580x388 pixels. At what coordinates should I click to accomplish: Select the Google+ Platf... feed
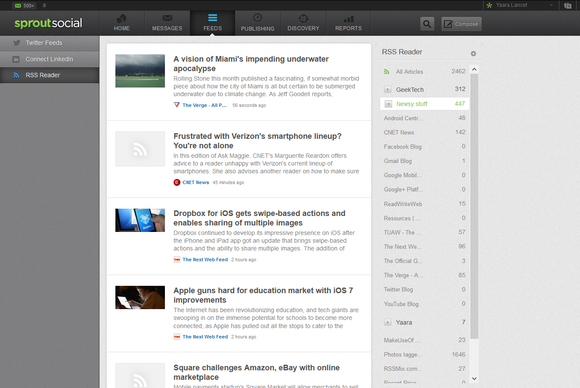(x=425, y=189)
